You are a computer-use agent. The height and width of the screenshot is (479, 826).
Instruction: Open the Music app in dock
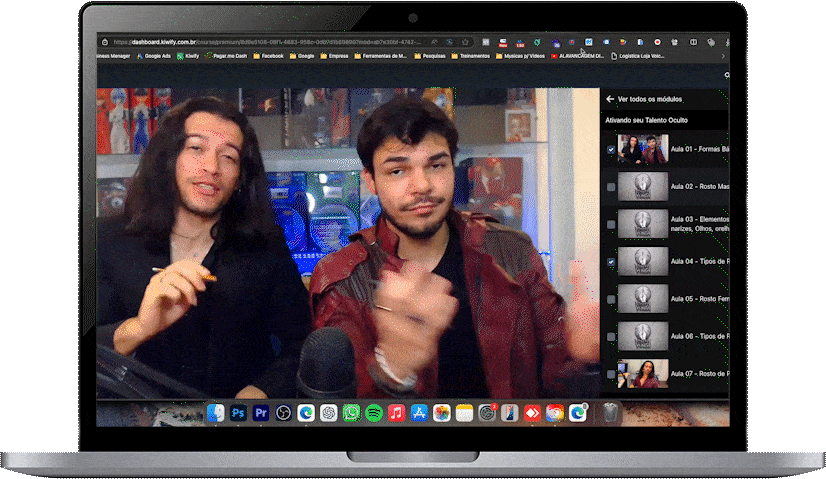[x=396, y=413]
